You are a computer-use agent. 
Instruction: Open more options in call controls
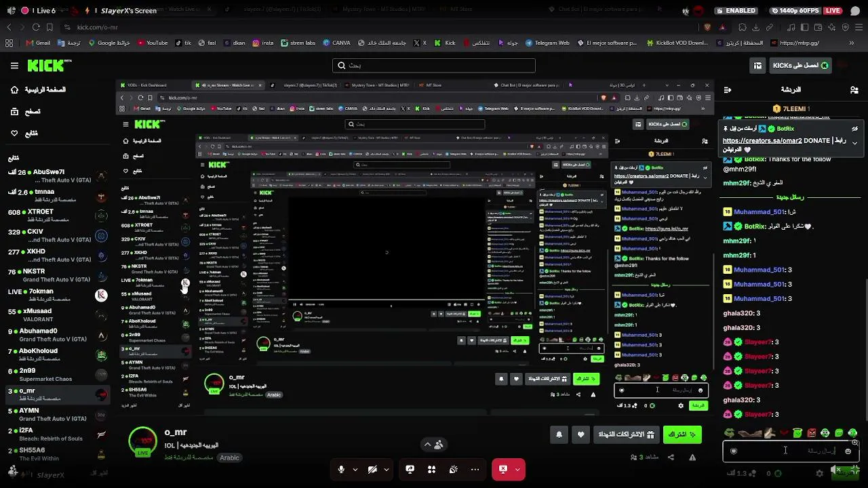point(475,469)
